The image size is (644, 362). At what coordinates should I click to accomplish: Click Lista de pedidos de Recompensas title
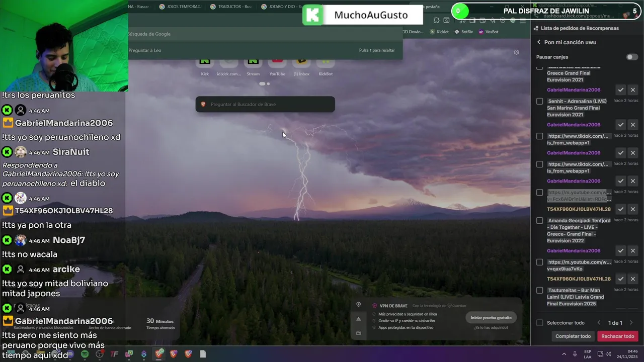[x=580, y=28]
